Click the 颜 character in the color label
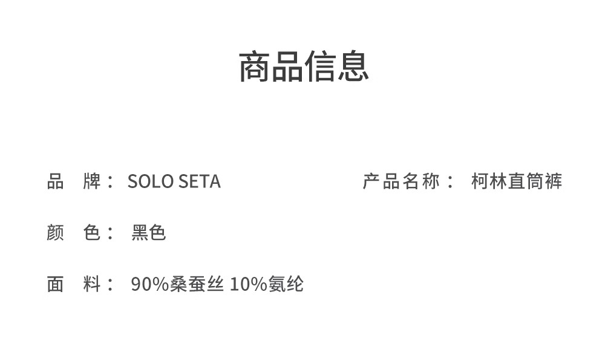This screenshot has height=364, width=605. (56, 233)
